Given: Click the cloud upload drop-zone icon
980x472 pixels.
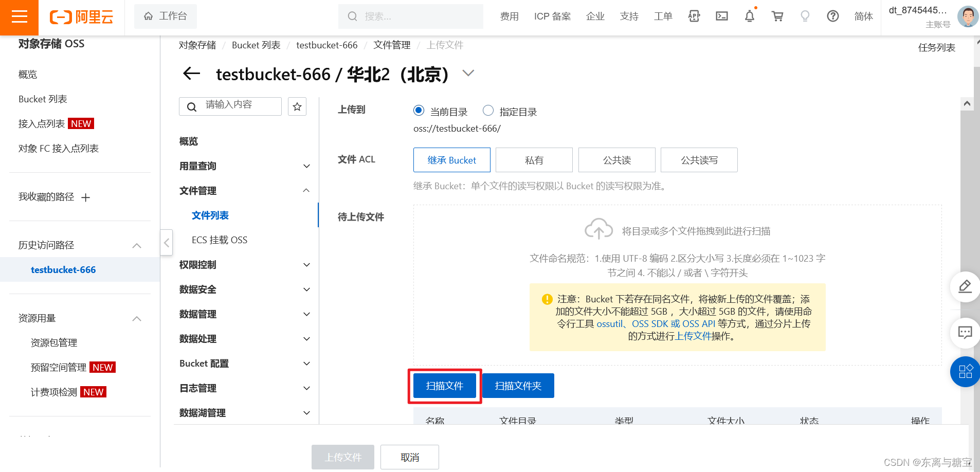Looking at the screenshot, I should pyautogui.click(x=598, y=229).
